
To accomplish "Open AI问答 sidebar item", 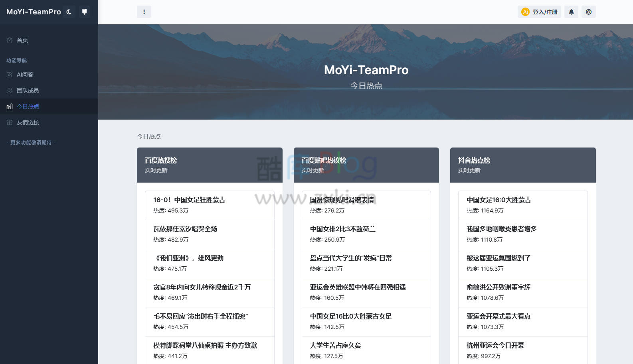I will pos(49,75).
